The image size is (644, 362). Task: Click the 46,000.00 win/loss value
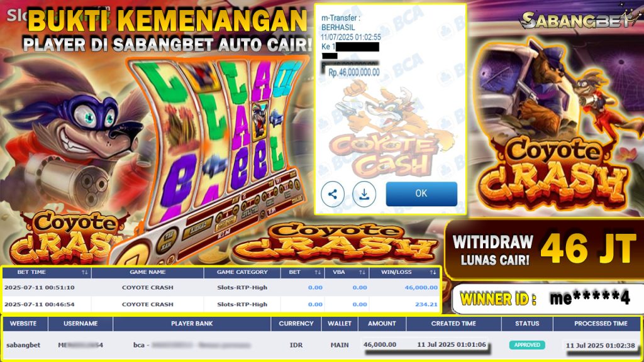(x=421, y=287)
